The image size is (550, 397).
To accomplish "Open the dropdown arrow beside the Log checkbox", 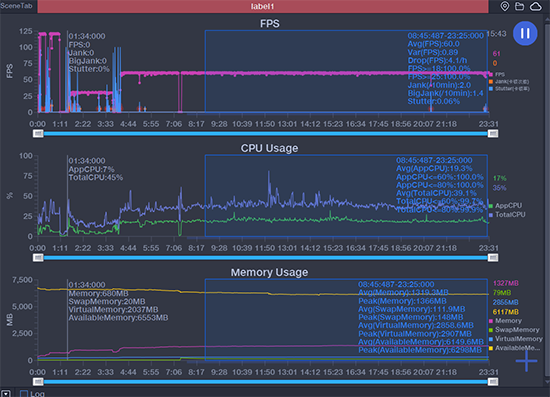I will [x=6, y=393].
